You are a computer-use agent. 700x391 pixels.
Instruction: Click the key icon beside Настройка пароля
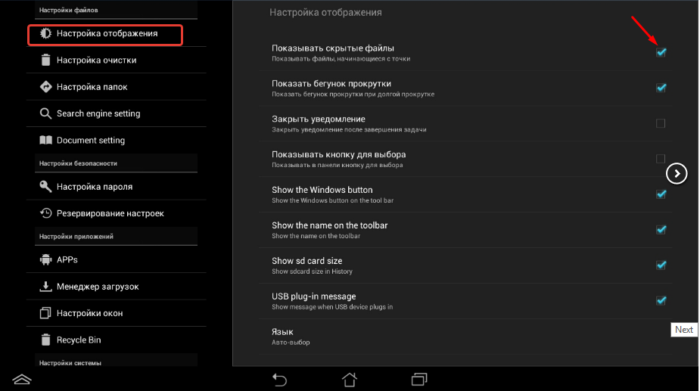click(46, 187)
